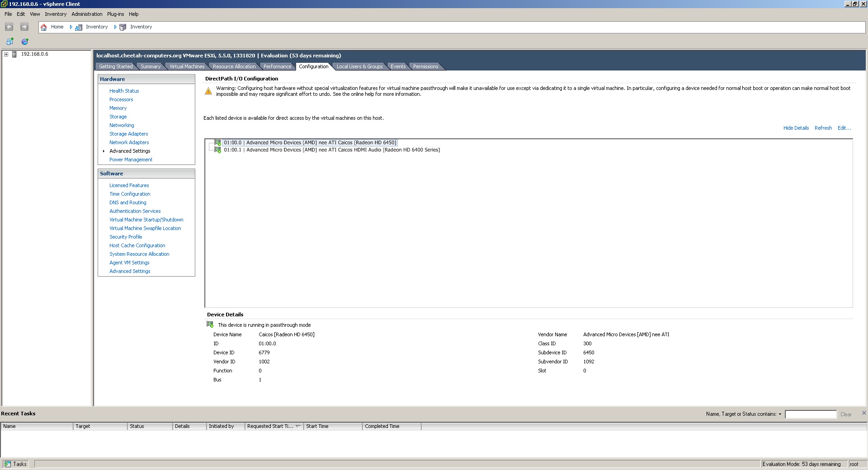Click the forward navigation arrow
Image resolution: width=868 pixels, height=470 pixels.
pos(24,27)
